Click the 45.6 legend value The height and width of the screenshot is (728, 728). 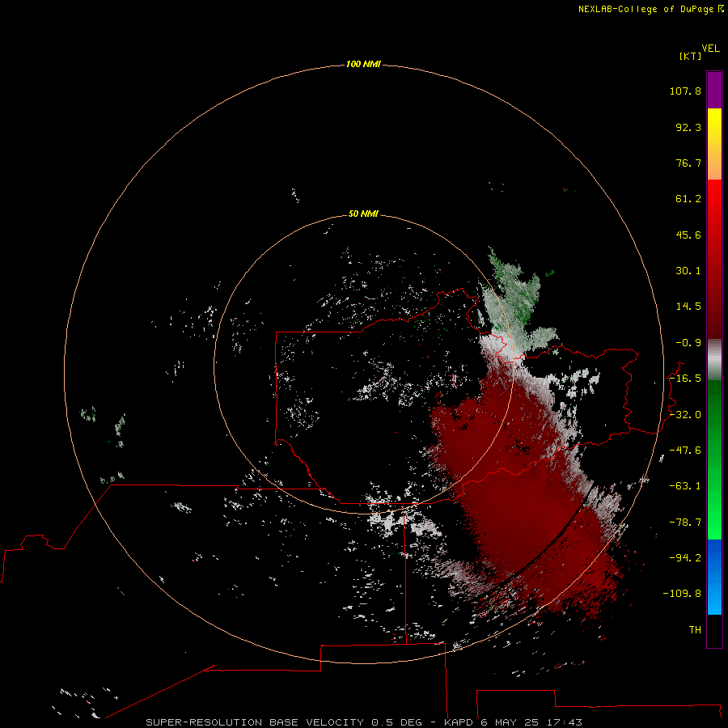[x=688, y=235]
